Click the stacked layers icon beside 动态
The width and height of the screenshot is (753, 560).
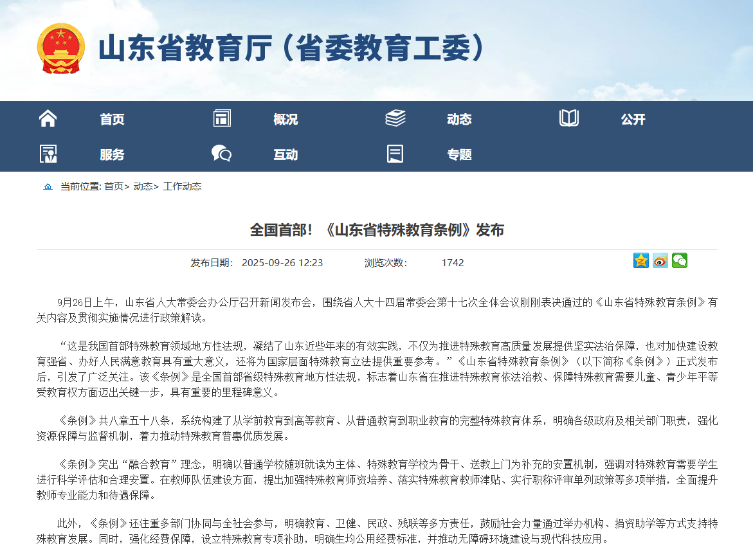(395, 118)
